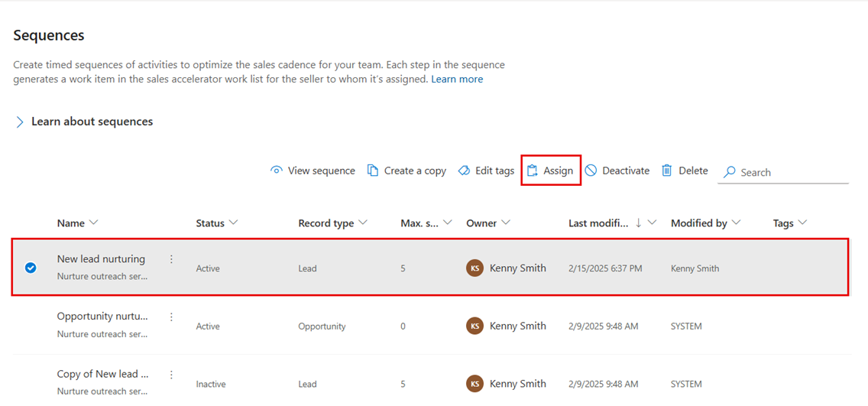Click the Last modified sort arrow
Viewport: 868px width, 406px height.
638,222
